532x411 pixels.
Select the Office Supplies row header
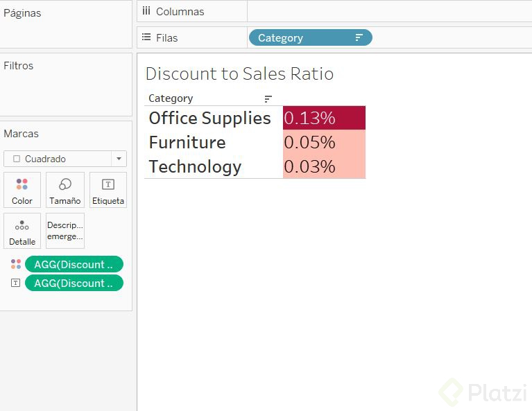[209, 118]
